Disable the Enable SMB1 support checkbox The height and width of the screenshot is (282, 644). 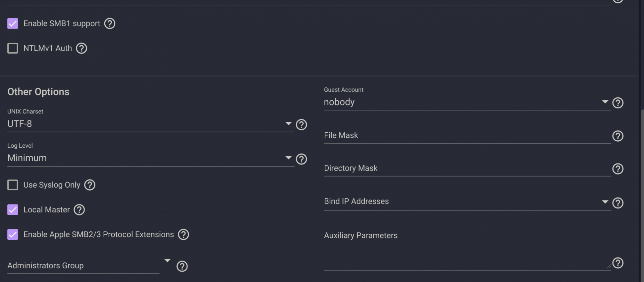(x=13, y=23)
